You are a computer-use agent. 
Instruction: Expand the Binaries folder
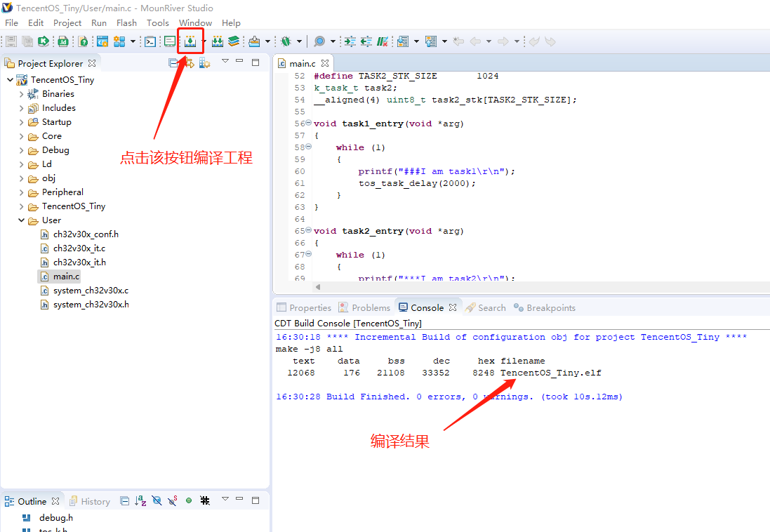click(x=21, y=94)
